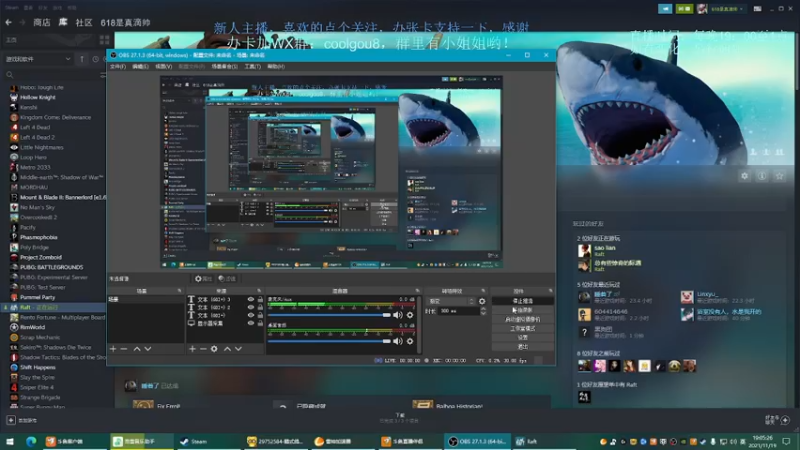Open the recent activity clock filter in the library
The height and width of the screenshot is (450, 800).
coord(95,59)
